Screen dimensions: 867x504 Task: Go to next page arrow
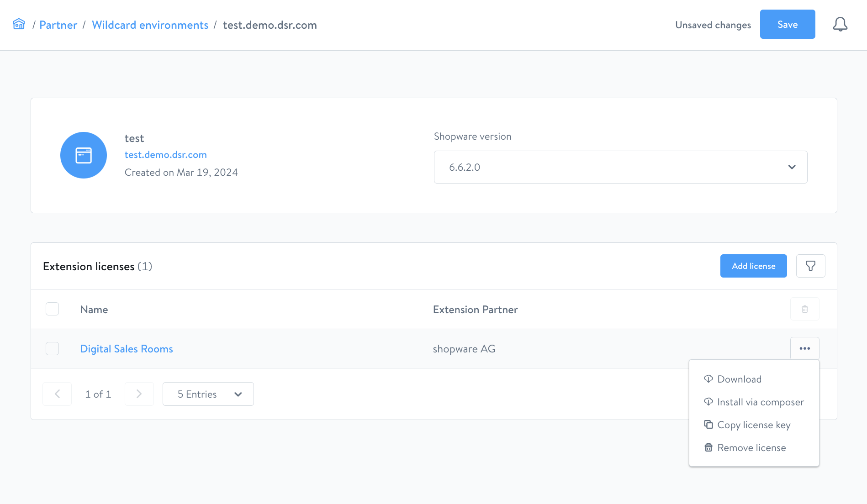[x=139, y=394]
